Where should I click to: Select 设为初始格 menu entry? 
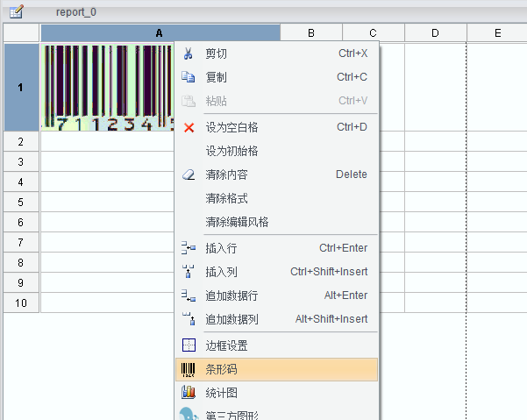pos(277,151)
